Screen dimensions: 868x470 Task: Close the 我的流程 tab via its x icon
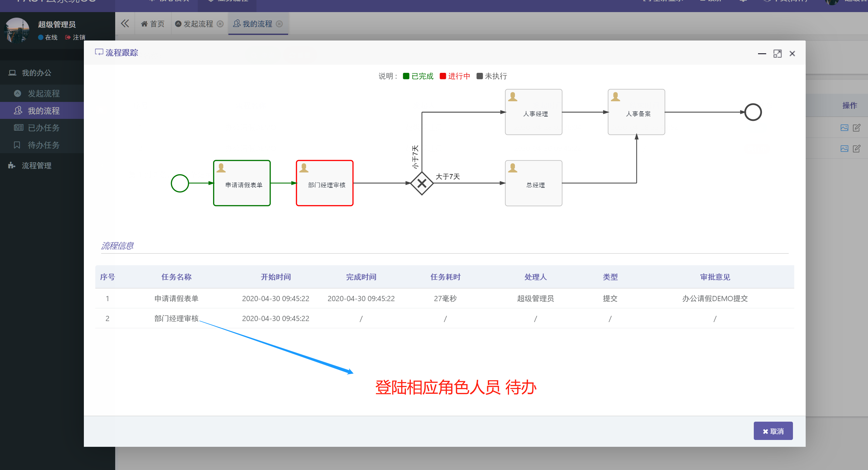pos(279,24)
